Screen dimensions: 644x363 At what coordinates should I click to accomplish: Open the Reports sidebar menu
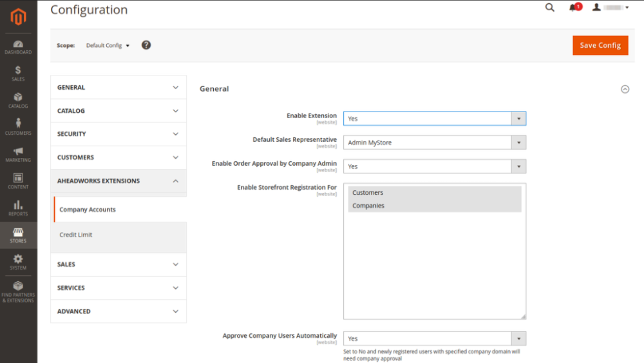coord(18,208)
